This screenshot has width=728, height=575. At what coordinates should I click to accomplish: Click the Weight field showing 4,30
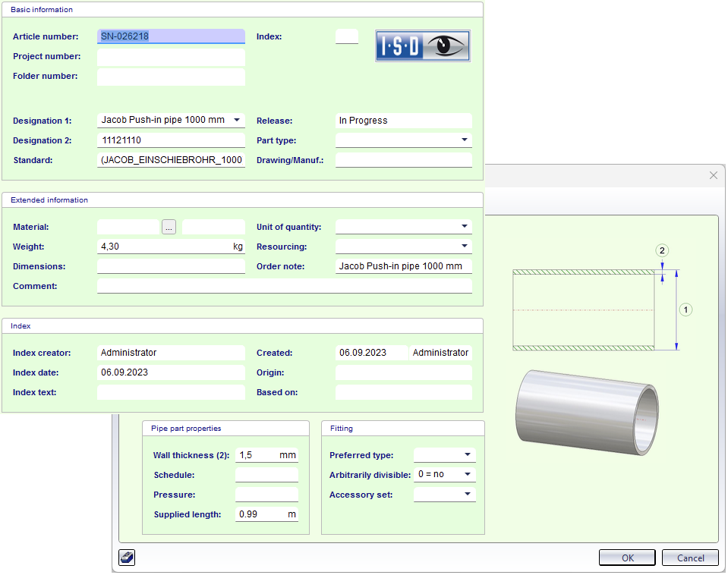pos(171,247)
